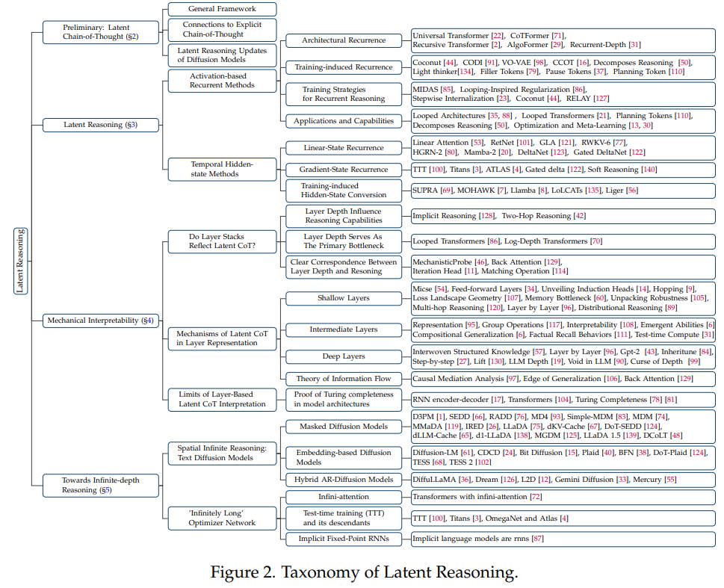Click citation [87] after Implicit language models
The image size is (724, 588).
[x=537, y=539]
